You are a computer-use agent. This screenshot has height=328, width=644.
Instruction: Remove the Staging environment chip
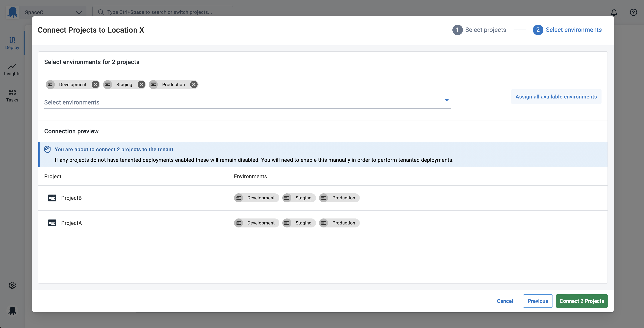(141, 85)
